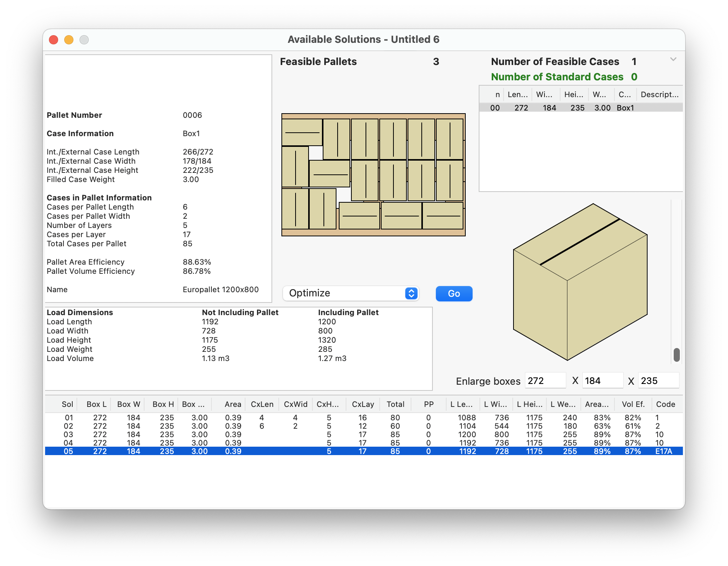Click the Total value 80 in row 01

(395, 418)
